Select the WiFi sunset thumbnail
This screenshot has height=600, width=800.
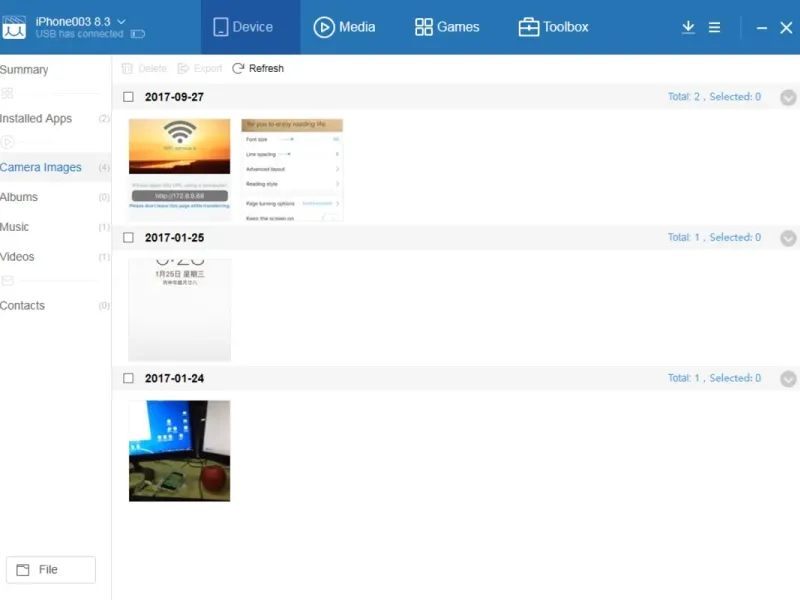click(x=180, y=169)
